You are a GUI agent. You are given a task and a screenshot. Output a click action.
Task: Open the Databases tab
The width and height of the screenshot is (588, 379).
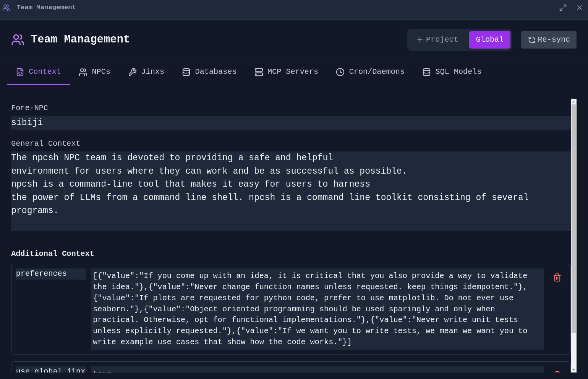(209, 72)
